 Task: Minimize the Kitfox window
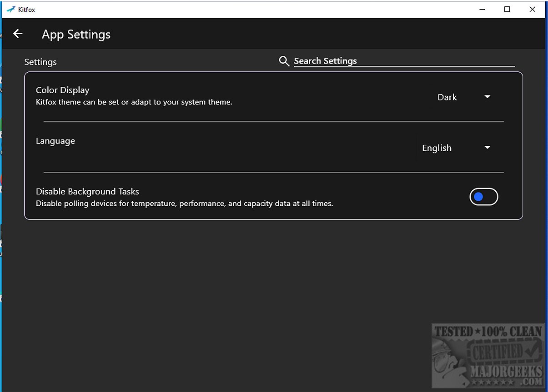pos(482,9)
